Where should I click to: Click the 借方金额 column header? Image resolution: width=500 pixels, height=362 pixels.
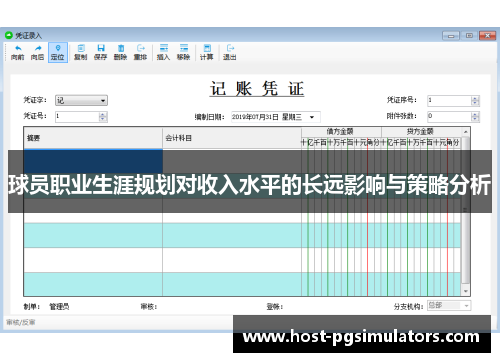click(341, 131)
